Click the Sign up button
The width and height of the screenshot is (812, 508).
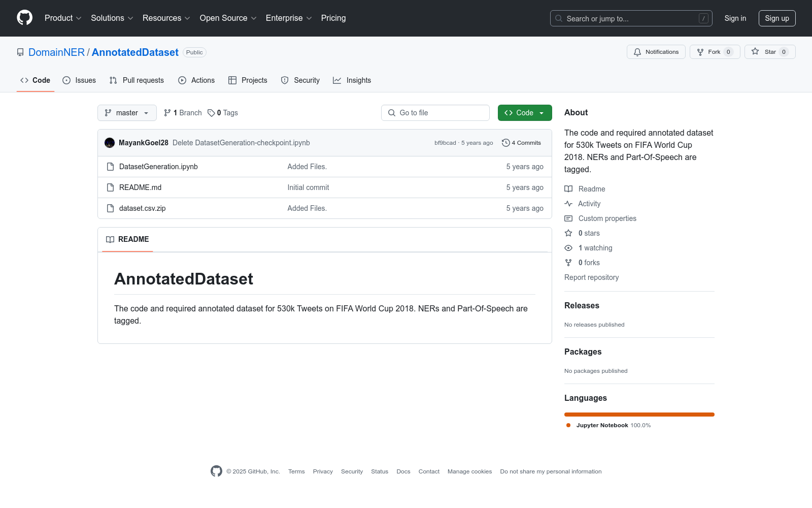coord(777,18)
